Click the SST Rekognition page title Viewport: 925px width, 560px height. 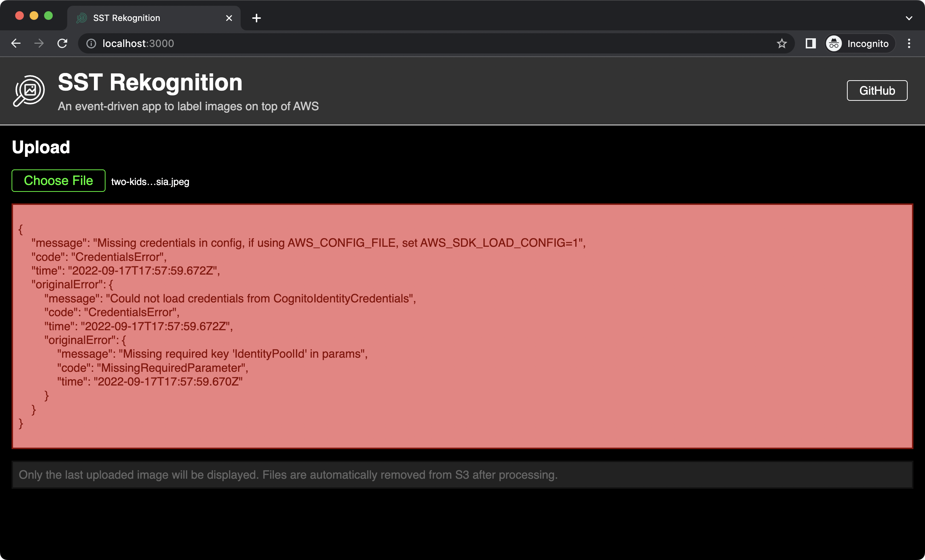click(150, 82)
